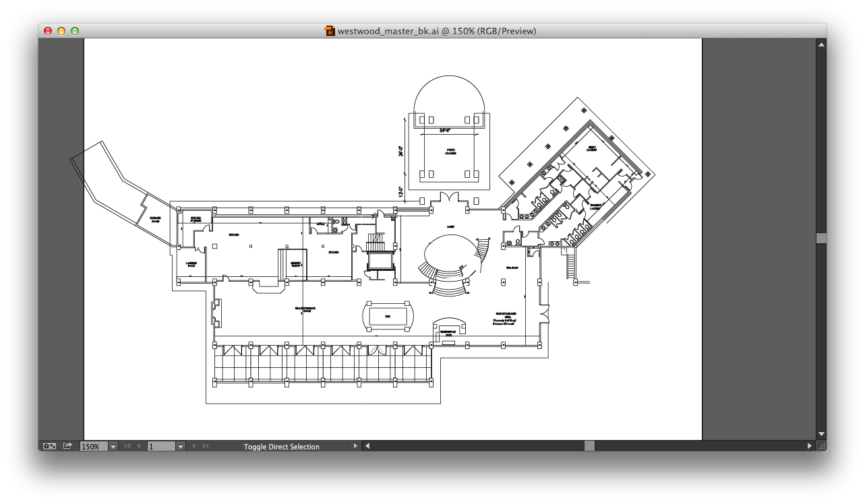
Task: Click the artboard number field showing 1
Action: (161, 446)
